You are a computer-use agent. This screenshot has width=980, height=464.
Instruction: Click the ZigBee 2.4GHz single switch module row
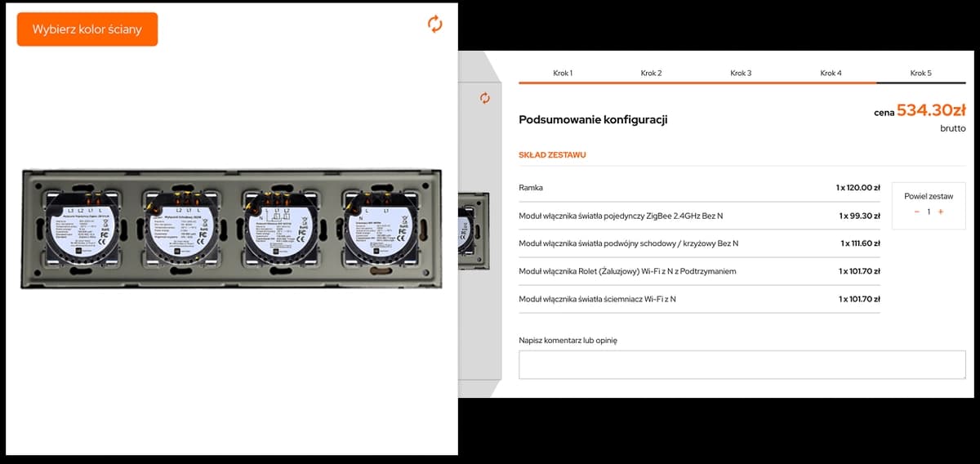point(699,216)
